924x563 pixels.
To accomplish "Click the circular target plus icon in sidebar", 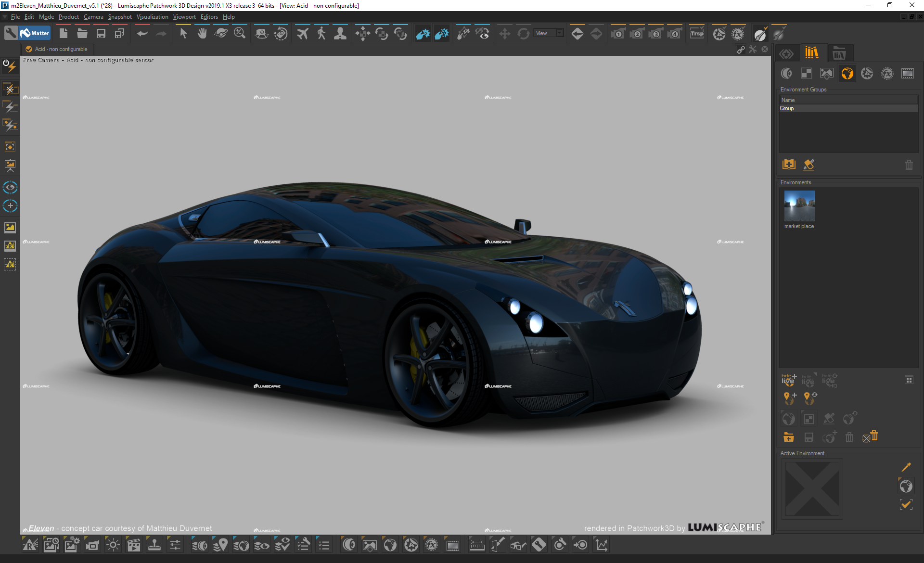I will (x=10, y=206).
